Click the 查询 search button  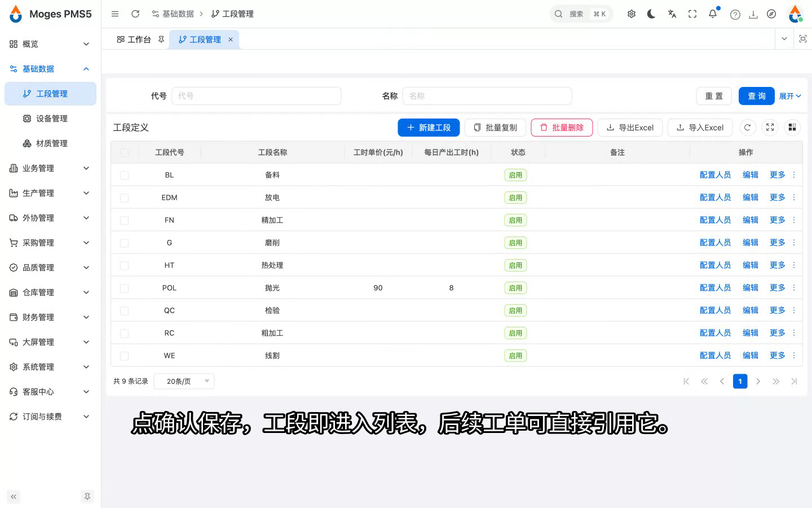757,96
